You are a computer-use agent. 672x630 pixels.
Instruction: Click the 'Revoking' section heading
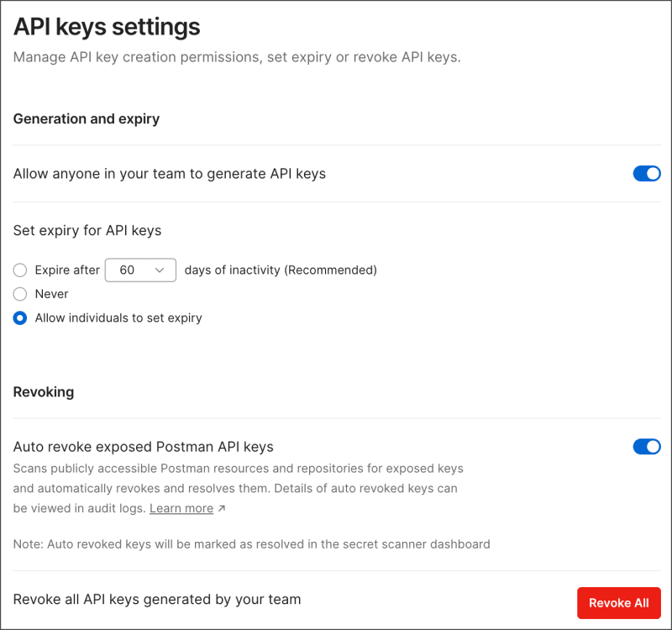[44, 392]
